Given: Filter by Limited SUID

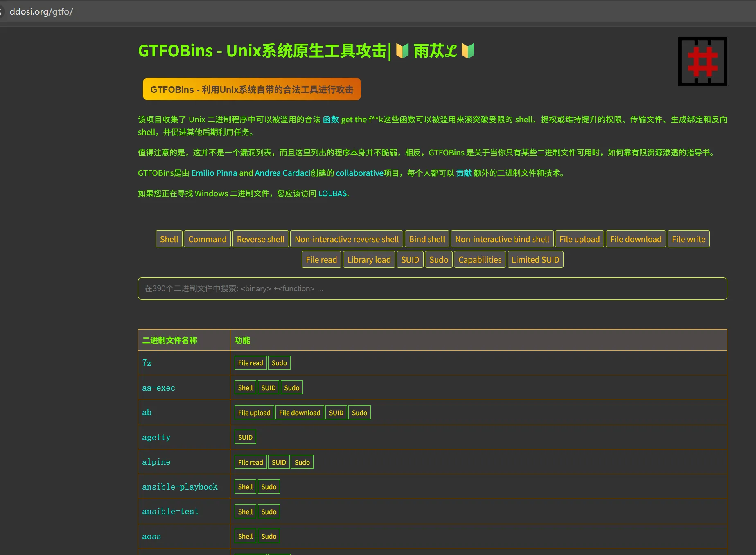Looking at the screenshot, I should 535,260.
